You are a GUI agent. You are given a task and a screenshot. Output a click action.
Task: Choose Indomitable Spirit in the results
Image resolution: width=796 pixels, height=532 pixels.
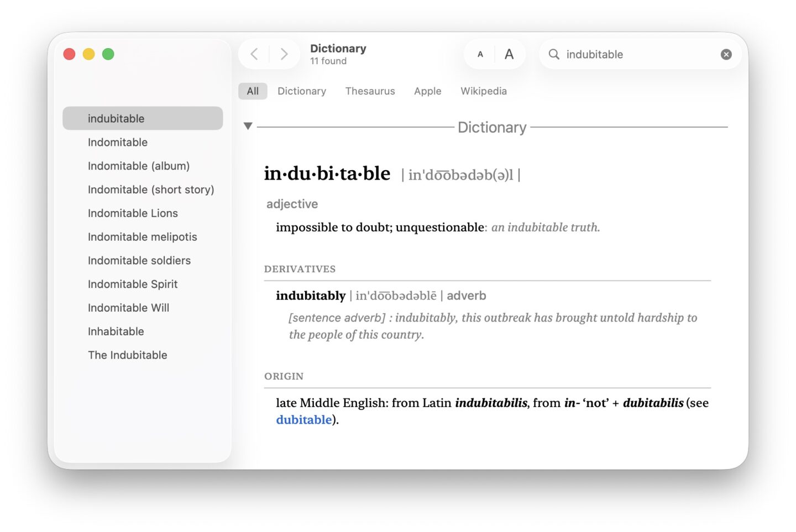pos(133,284)
